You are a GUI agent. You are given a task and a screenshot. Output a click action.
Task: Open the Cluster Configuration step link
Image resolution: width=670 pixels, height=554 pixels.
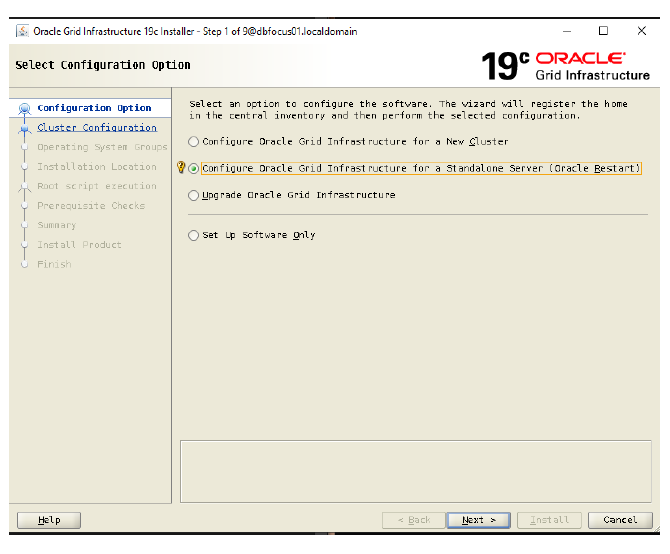97,128
